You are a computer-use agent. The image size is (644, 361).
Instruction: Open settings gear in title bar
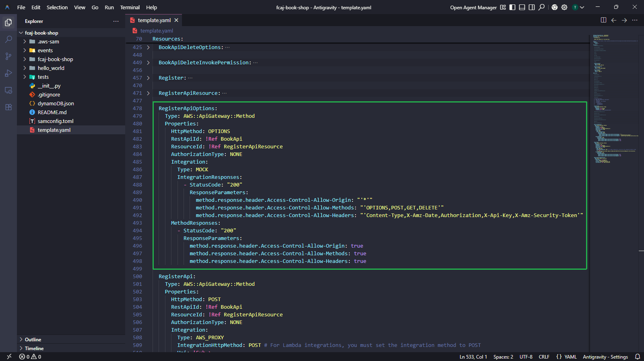pyautogui.click(x=564, y=7)
